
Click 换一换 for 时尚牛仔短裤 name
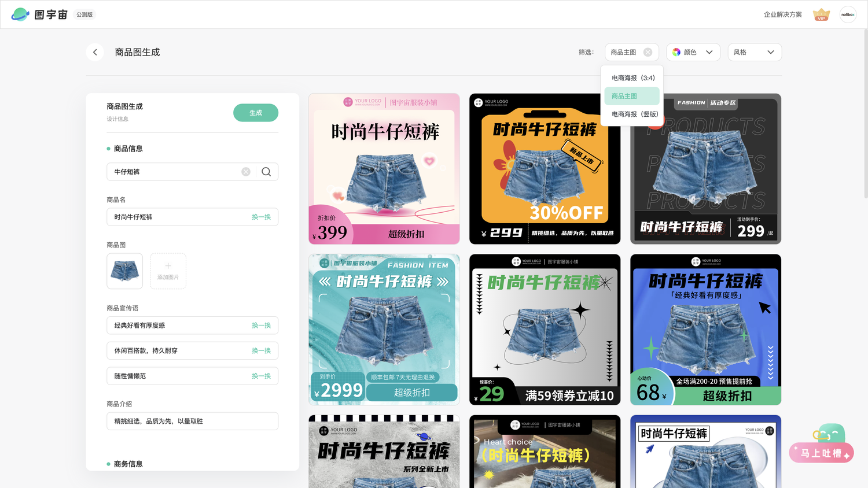[x=261, y=217]
